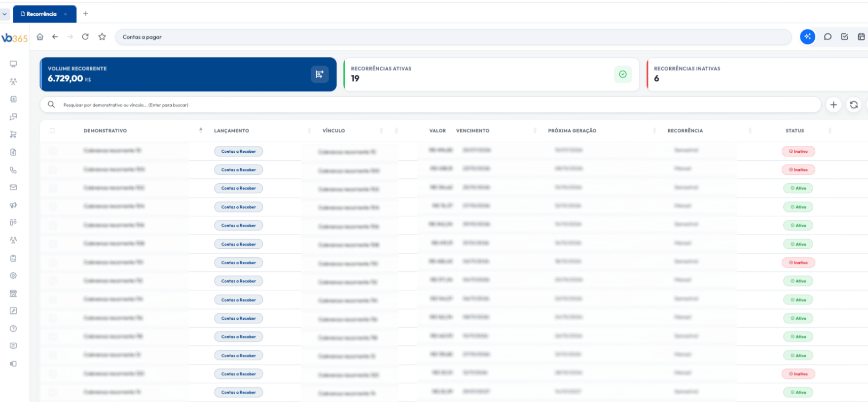Image resolution: width=868 pixels, height=402 pixels.
Task: Sort by the Demonstrativo column arrow
Action: 201,130
